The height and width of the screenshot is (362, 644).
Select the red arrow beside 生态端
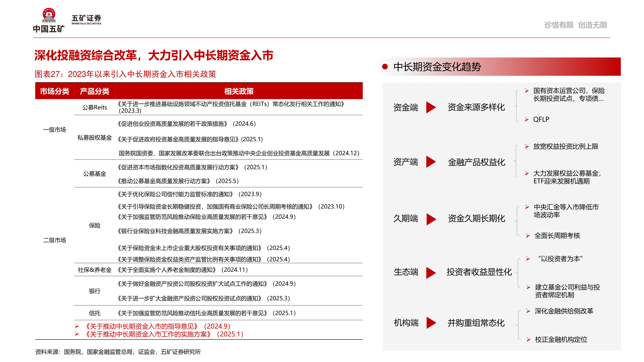pyautogui.click(x=431, y=272)
